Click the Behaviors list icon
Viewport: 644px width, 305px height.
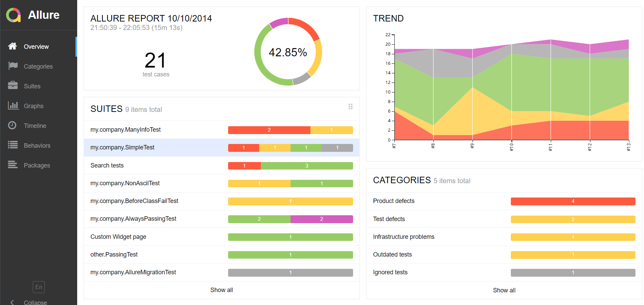[13, 145]
